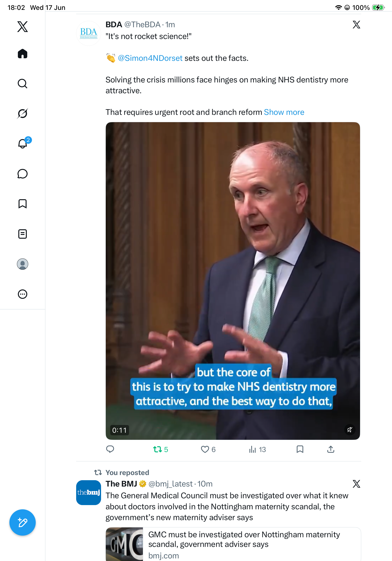Open Bookmarks in the sidebar
This screenshot has width=392, height=561.
tap(23, 204)
